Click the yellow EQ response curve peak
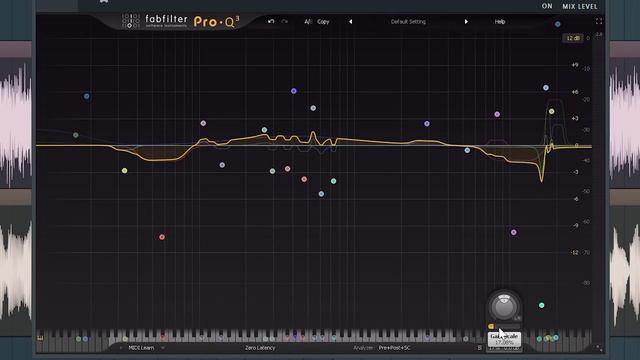Viewport: 640px width, 360px height. [x=313, y=133]
